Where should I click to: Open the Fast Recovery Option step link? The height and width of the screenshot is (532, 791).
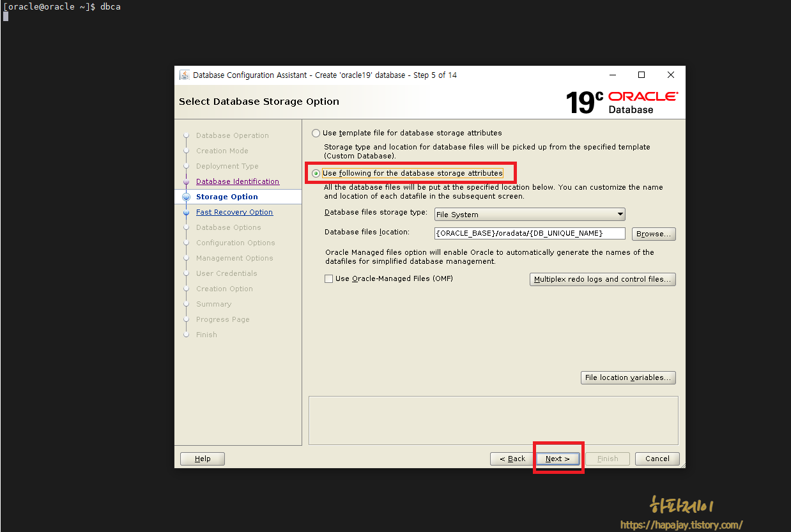pos(234,212)
